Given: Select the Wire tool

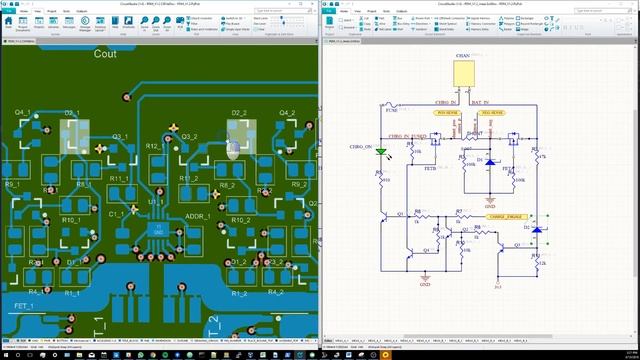Looking at the screenshot, I should click(x=380, y=24).
